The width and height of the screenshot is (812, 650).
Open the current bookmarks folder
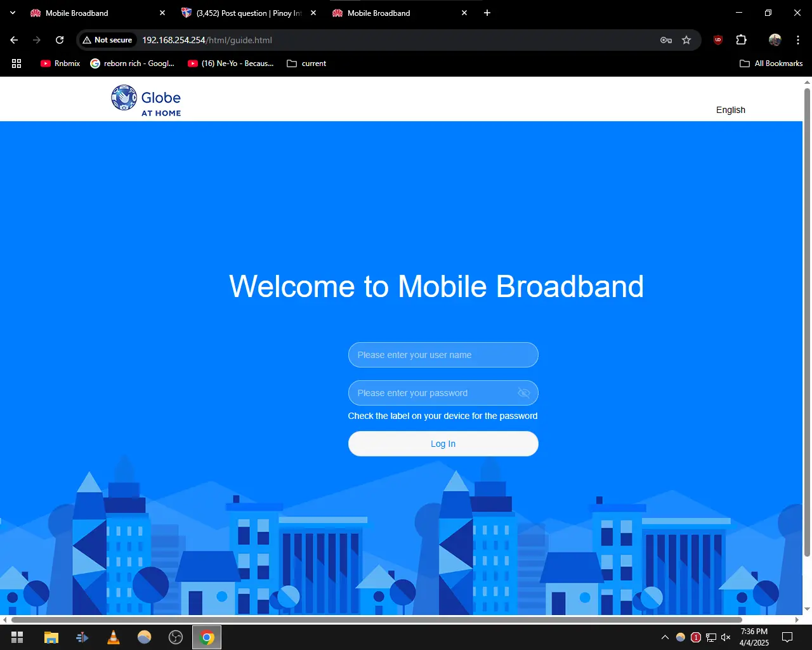click(307, 63)
